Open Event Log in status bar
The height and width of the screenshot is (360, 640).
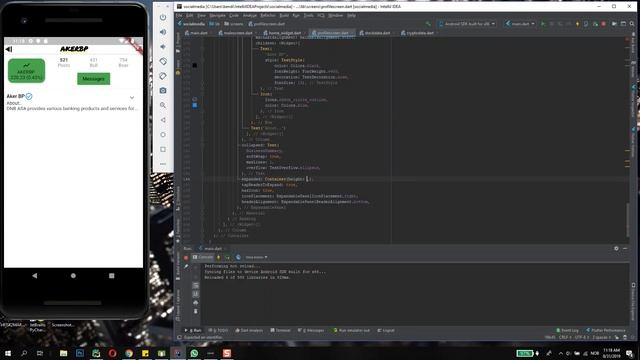pyautogui.click(x=567, y=330)
